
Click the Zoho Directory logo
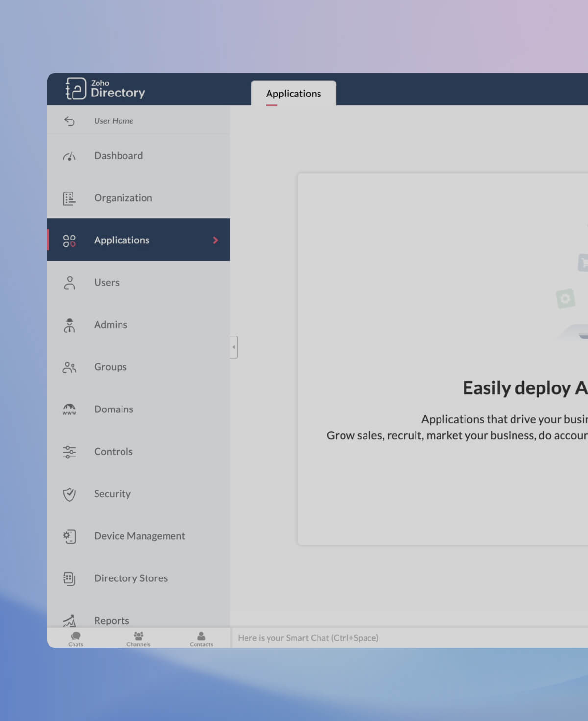(105, 89)
